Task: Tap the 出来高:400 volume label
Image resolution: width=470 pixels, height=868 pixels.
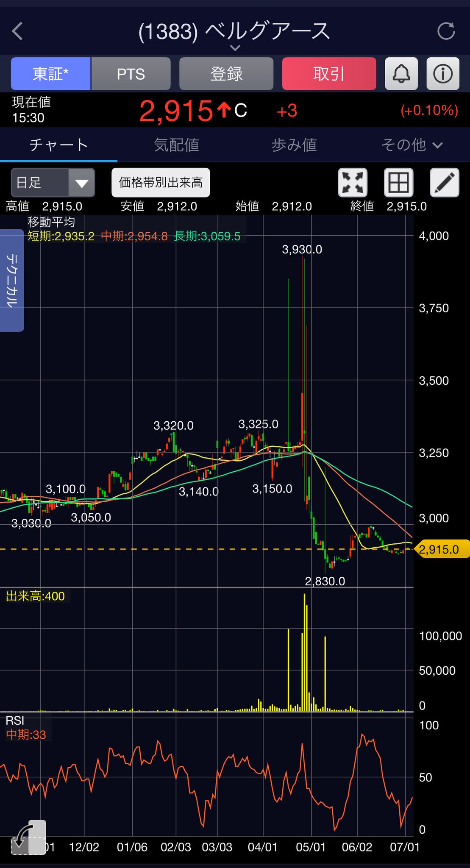Action: tap(36, 596)
